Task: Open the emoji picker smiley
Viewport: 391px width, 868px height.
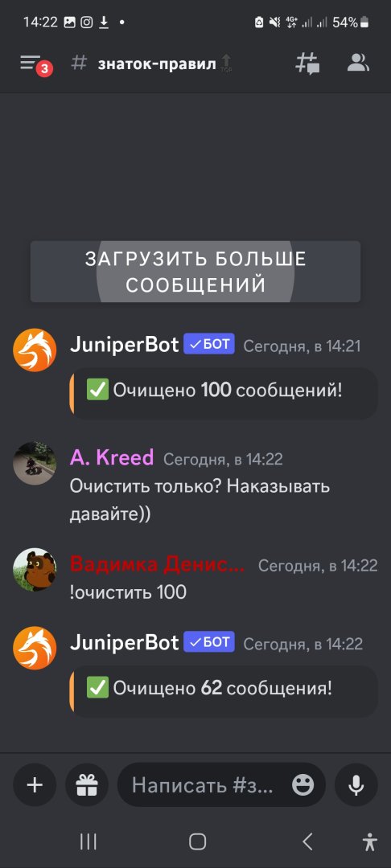Action: click(x=303, y=785)
